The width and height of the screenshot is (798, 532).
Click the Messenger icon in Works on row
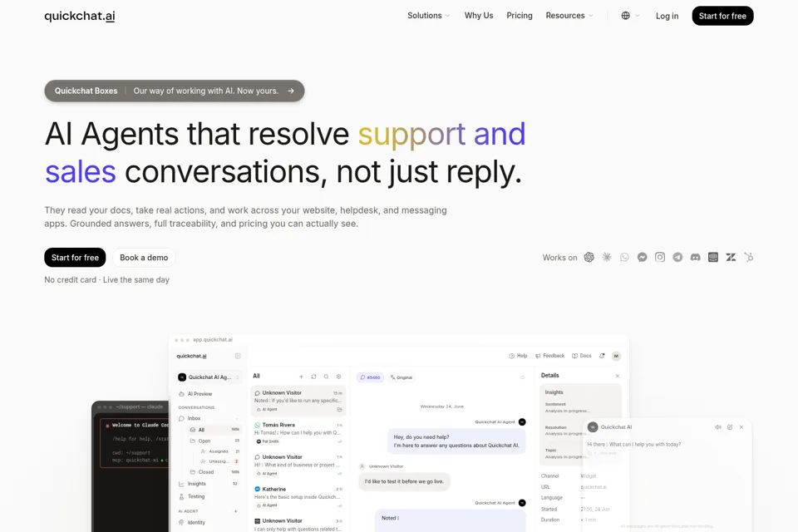coord(643,257)
